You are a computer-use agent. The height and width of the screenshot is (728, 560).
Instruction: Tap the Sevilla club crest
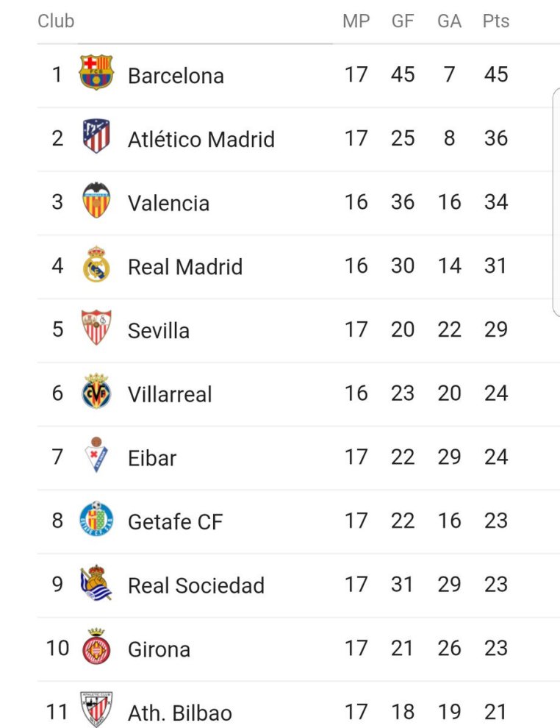(x=96, y=328)
